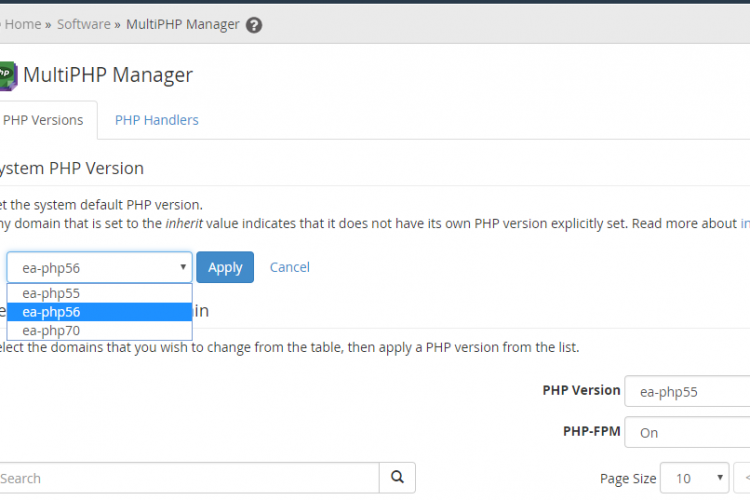Viewport: 750px width, 500px height.
Task: Open the MultiPHP Manager help icon
Action: pyautogui.click(x=254, y=25)
